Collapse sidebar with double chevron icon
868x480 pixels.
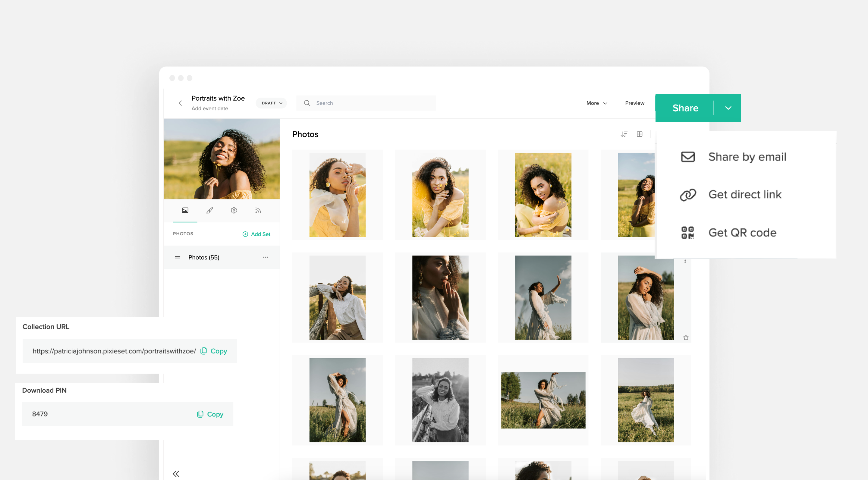pyautogui.click(x=176, y=474)
